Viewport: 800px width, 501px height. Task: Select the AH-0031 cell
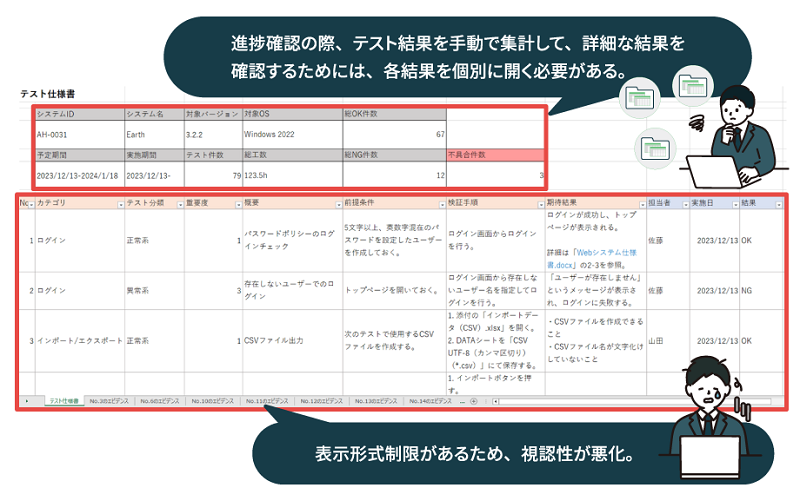click(80, 134)
